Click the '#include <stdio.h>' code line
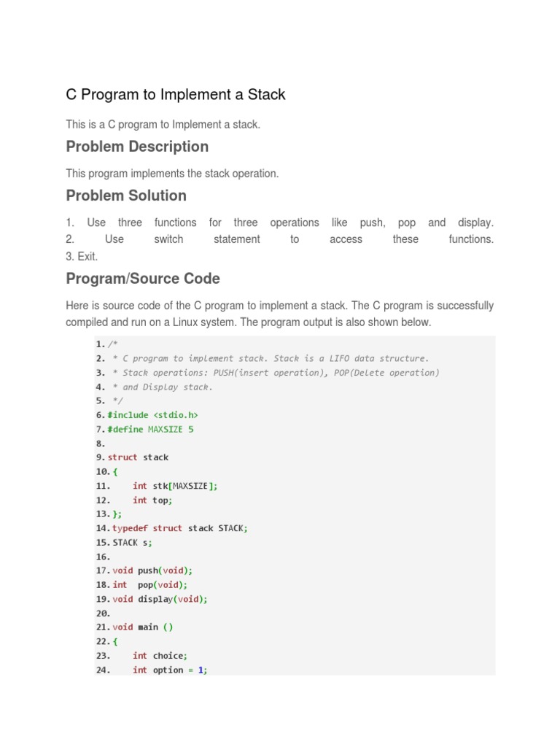Image resolution: width=560 pixels, height=747 pixels. click(x=152, y=415)
